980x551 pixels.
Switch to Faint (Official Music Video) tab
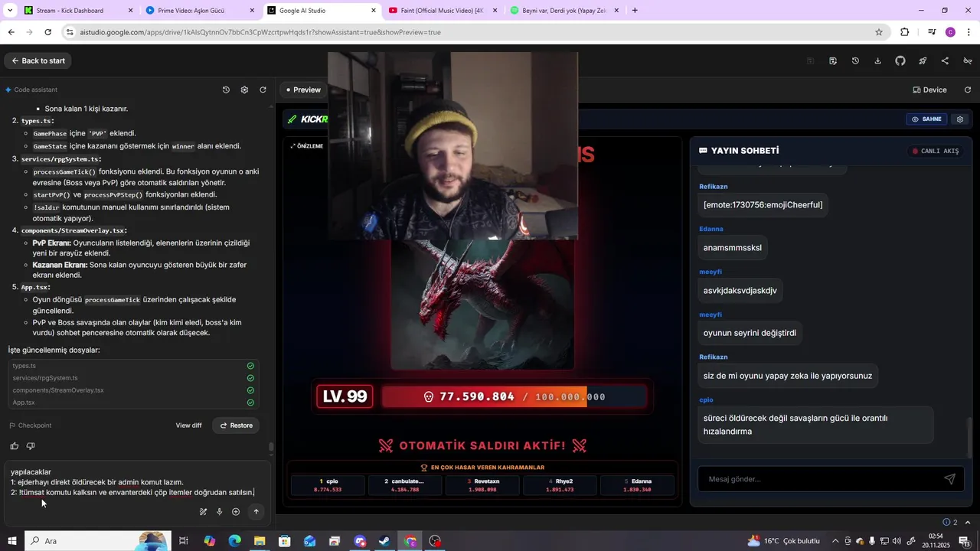tap(444, 11)
